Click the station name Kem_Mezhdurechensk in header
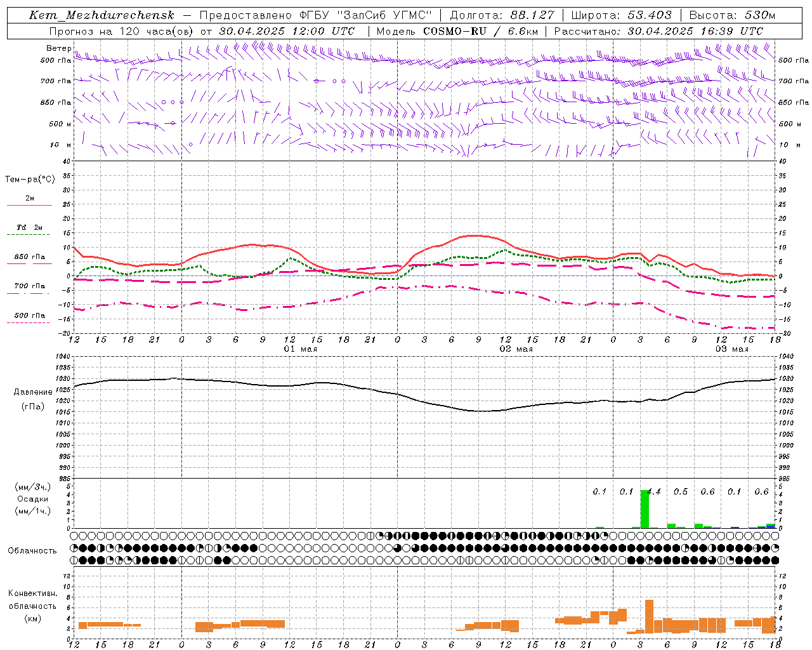The width and height of the screenshot is (812, 650). (x=101, y=15)
